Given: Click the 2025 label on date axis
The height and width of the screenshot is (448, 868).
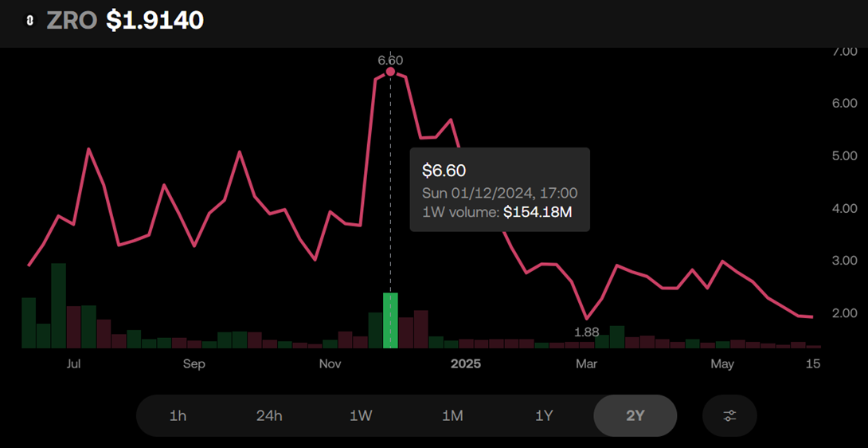Looking at the screenshot, I should (x=466, y=364).
